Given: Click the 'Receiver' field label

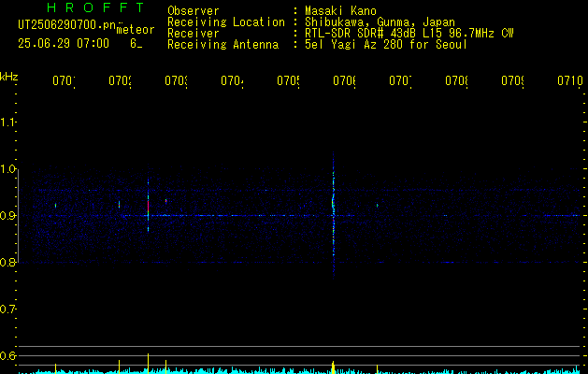Looking at the screenshot, I should pyautogui.click(x=194, y=34).
